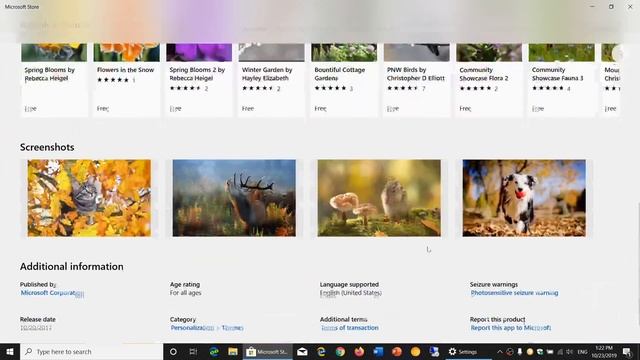This screenshot has height=360, width=640.
Task: Open the Personalization category link
Action: (x=192, y=328)
